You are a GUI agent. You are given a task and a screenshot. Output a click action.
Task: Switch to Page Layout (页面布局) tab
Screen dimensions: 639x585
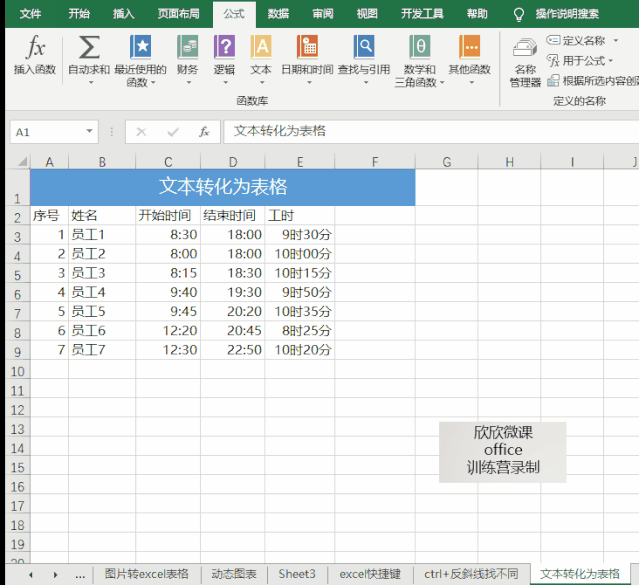[178, 14]
